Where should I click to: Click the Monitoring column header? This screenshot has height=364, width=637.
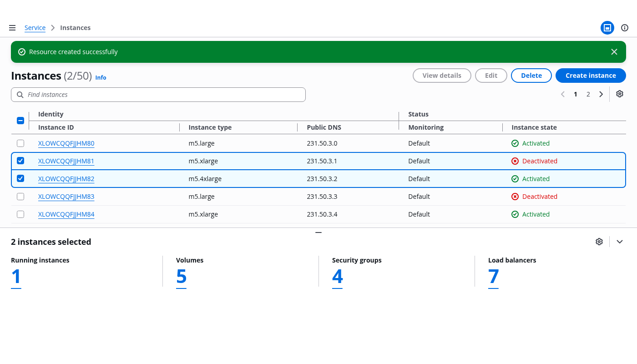426,127
